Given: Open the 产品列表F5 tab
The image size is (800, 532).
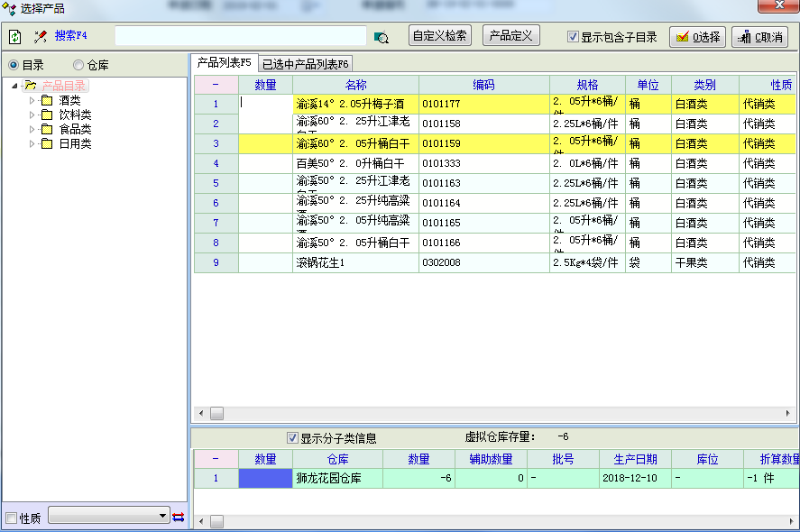Looking at the screenshot, I should [224, 63].
